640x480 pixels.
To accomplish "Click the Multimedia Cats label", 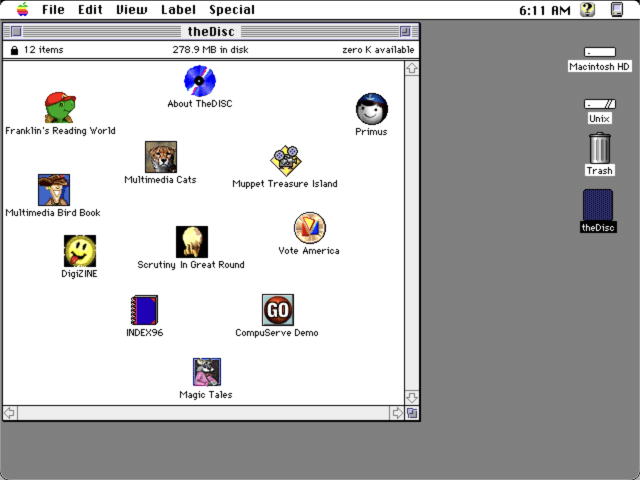I will pos(160,180).
